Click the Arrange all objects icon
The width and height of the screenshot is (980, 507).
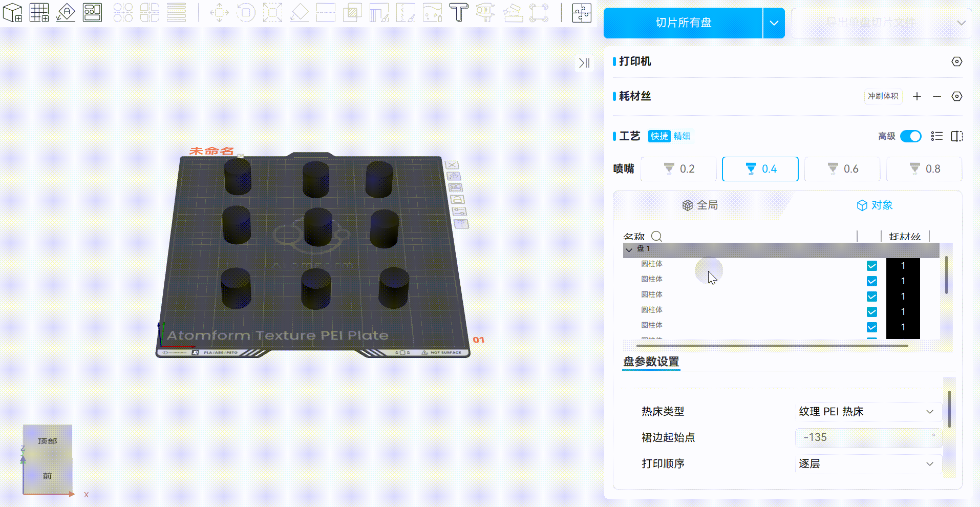[x=93, y=12]
